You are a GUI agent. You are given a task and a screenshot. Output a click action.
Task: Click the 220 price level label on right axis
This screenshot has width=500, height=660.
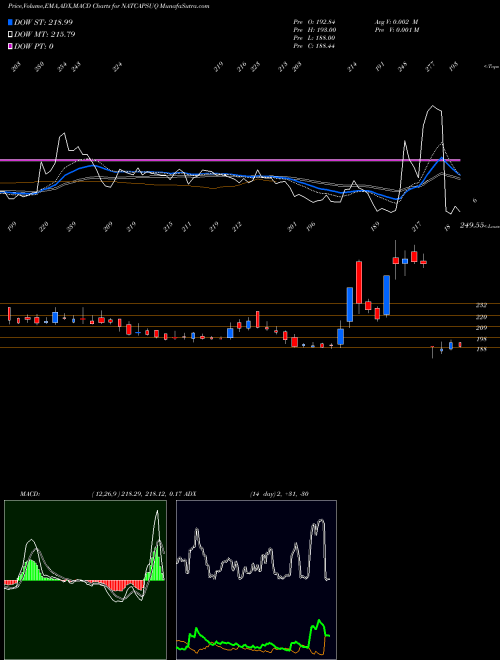(481, 317)
